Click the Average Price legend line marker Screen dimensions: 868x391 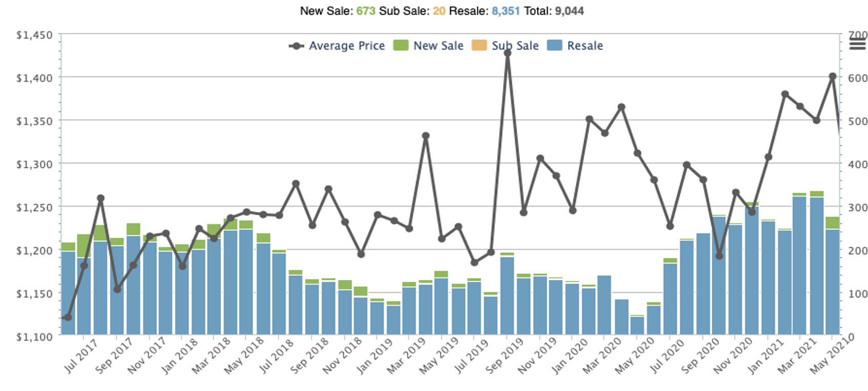(296, 46)
